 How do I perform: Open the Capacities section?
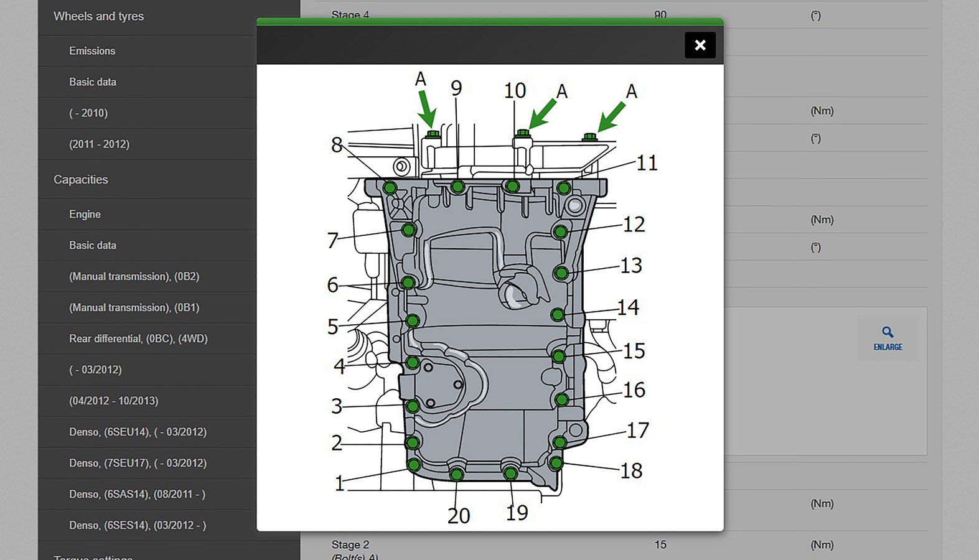coord(81,180)
